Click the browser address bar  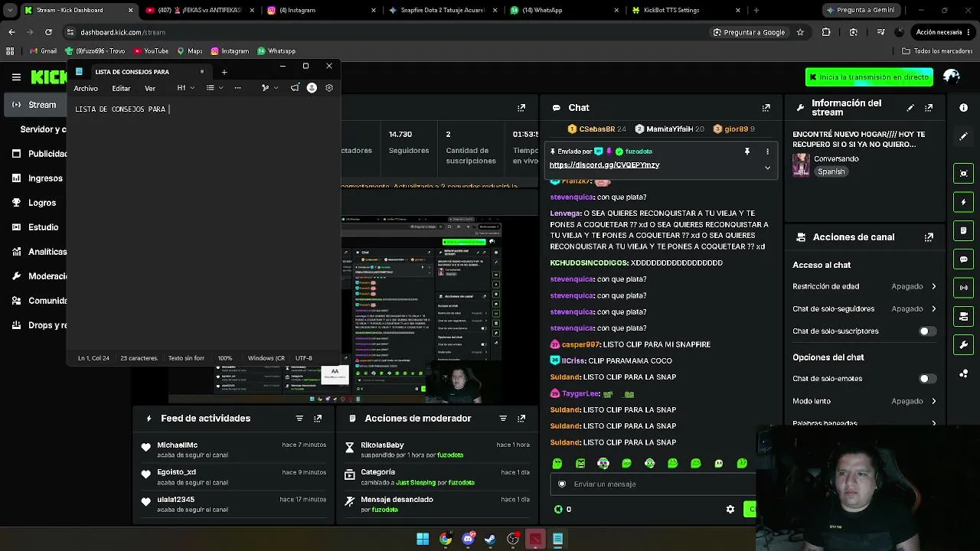pyautogui.click(x=383, y=32)
